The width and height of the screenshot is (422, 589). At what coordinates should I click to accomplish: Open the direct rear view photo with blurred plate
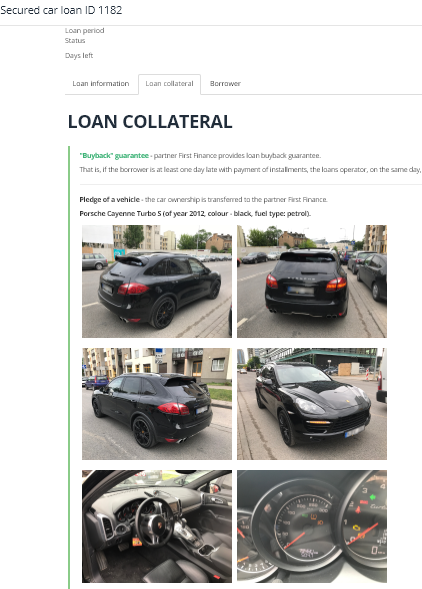[x=312, y=281]
